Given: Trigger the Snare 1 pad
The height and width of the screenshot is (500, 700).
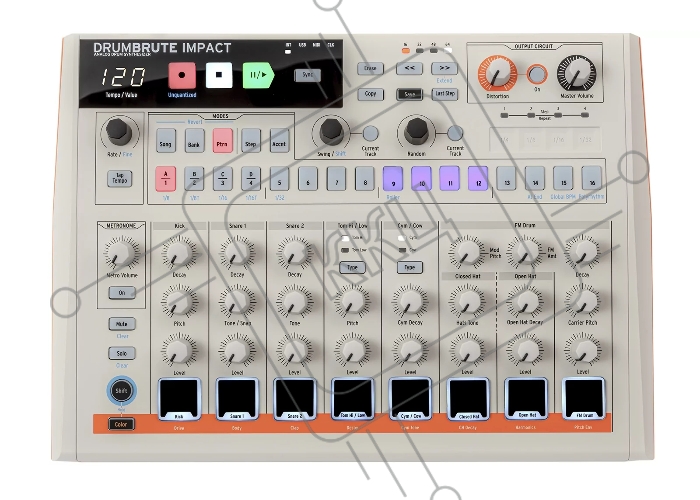Looking at the screenshot, I should [237, 399].
